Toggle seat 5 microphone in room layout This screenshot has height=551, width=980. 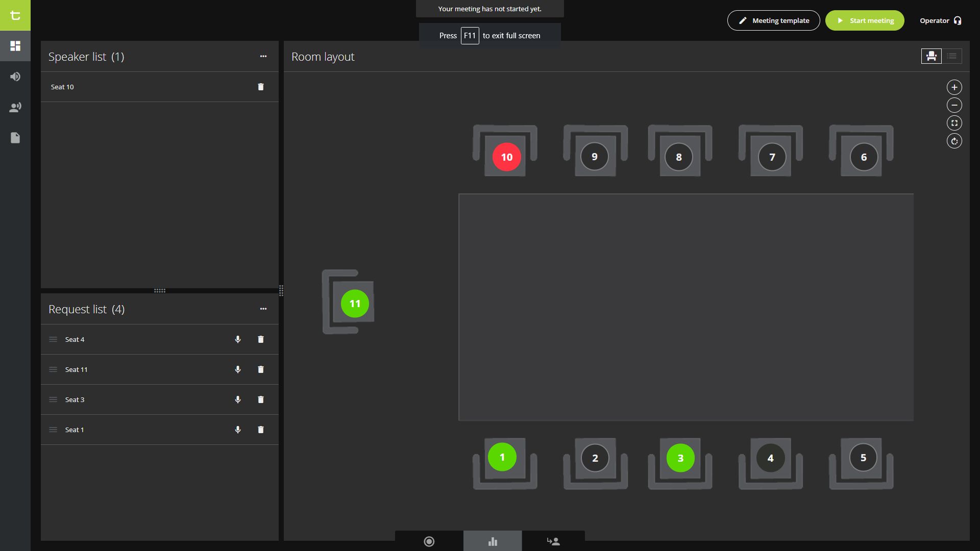tap(863, 458)
